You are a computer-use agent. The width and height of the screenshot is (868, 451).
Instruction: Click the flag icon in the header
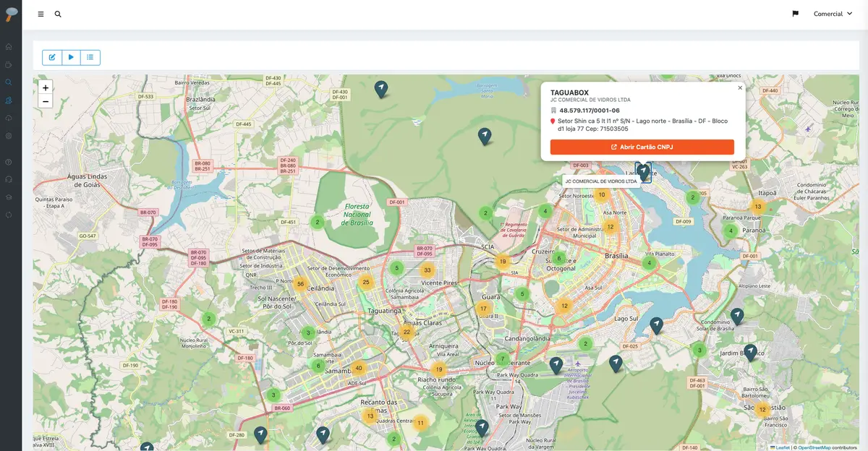(x=795, y=14)
